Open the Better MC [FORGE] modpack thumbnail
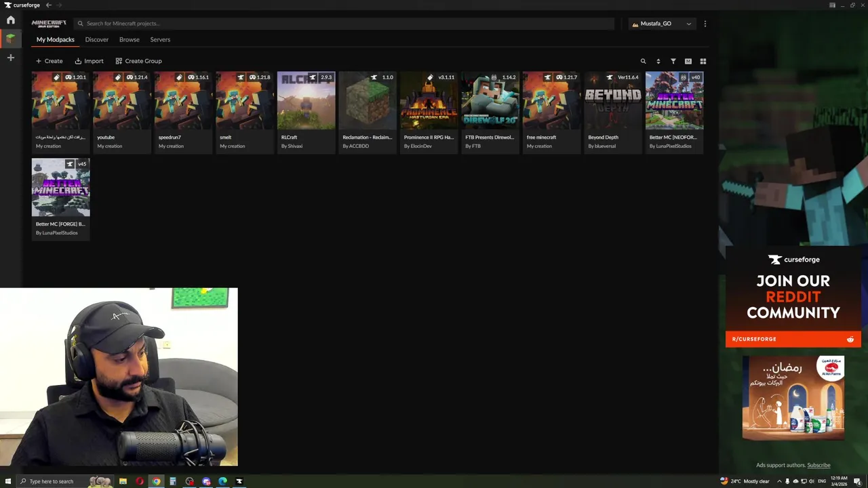Viewport: 868px width, 488px height. pyautogui.click(x=60, y=188)
